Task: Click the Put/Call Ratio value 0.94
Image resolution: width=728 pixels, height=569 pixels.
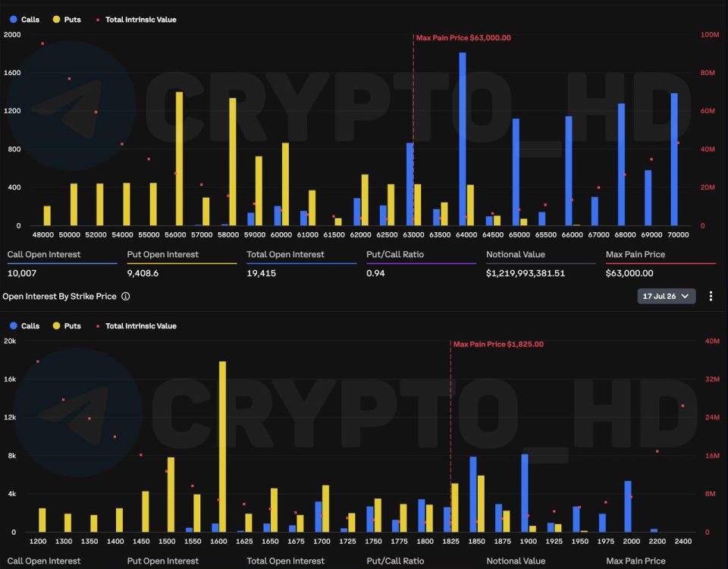Action: tap(375, 273)
